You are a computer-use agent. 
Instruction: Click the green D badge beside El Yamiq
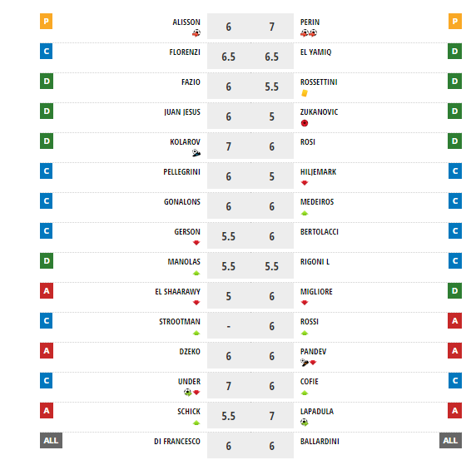pyautogui.click(x=454, y=51)
